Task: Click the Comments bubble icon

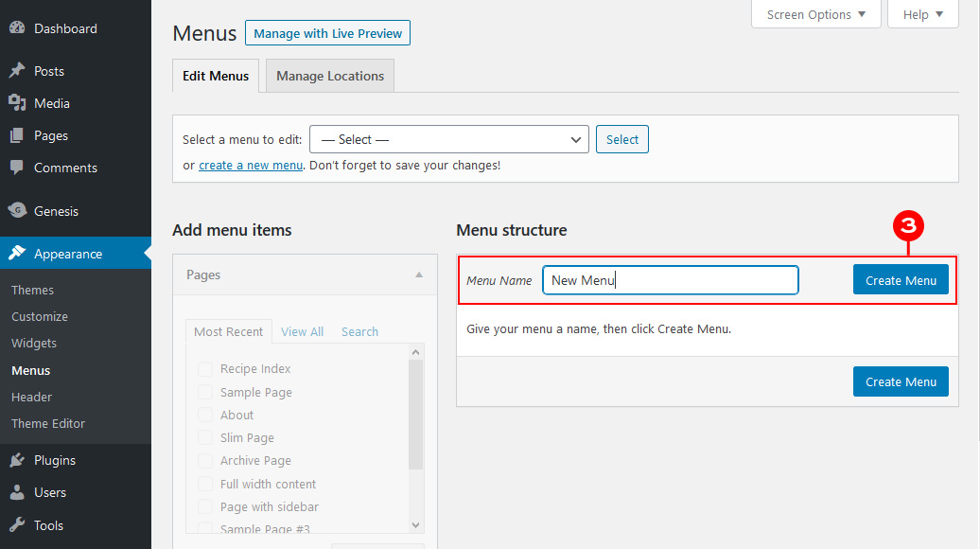Action: 17,168
